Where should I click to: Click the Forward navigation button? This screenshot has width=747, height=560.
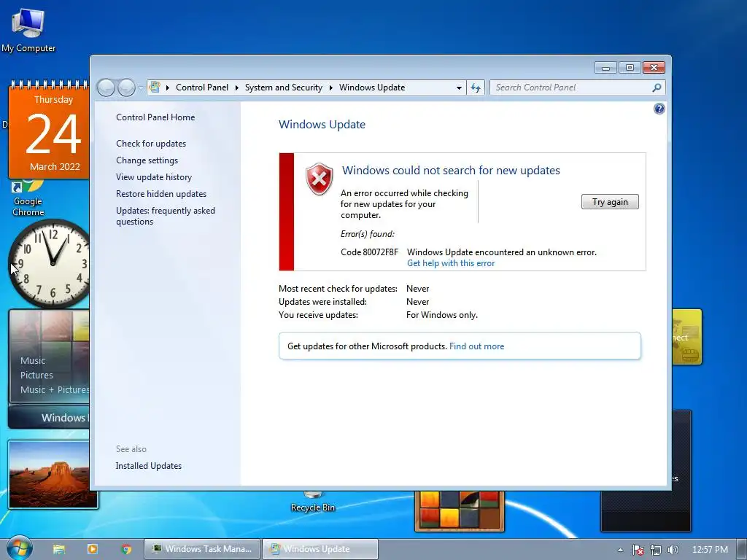coord(126,87)
